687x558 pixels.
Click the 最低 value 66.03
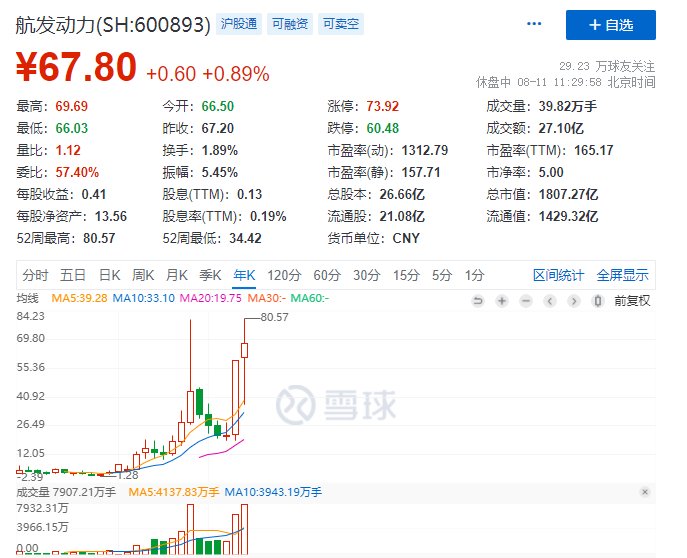click(71, 128)
